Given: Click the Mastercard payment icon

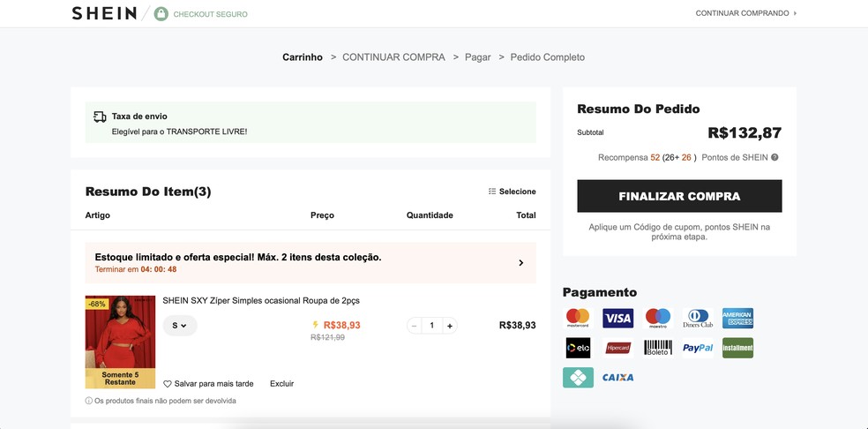Looking at the screenshot, I should (x=578, y=318).
